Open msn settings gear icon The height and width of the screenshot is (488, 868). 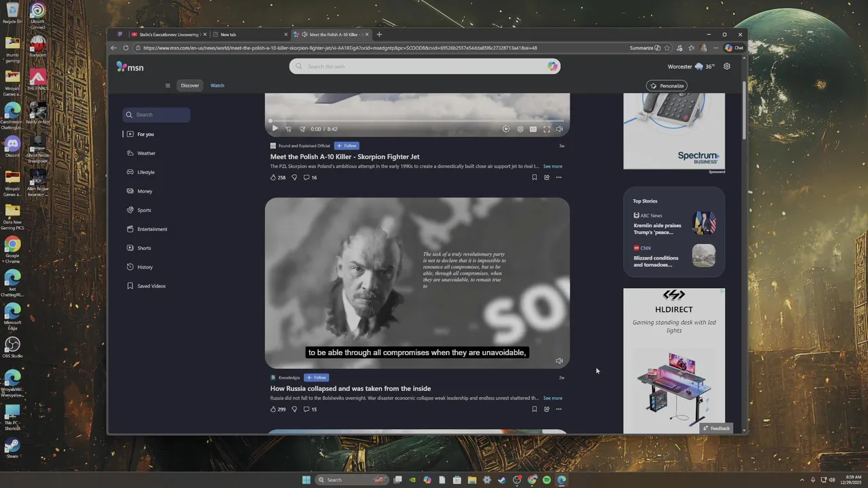[727, 66]
